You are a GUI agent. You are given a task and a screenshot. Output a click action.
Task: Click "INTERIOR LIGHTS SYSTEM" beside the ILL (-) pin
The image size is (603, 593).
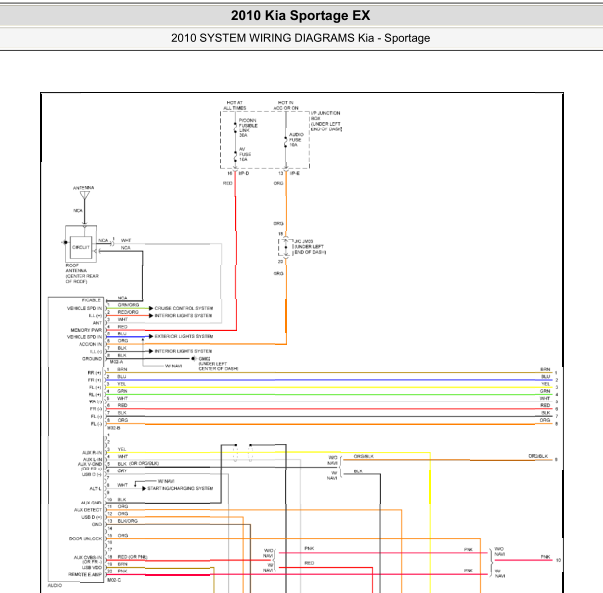point(183,351)
